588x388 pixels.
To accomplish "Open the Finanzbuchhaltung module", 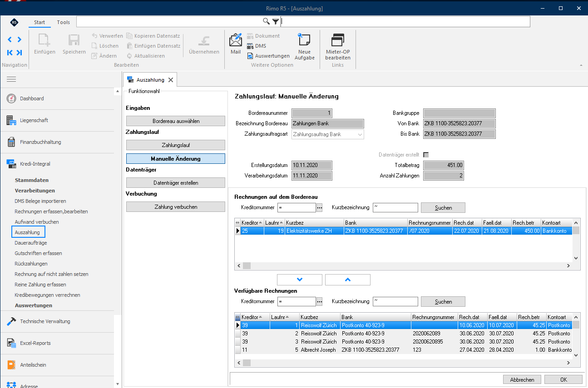I will (x=57, y=142).
